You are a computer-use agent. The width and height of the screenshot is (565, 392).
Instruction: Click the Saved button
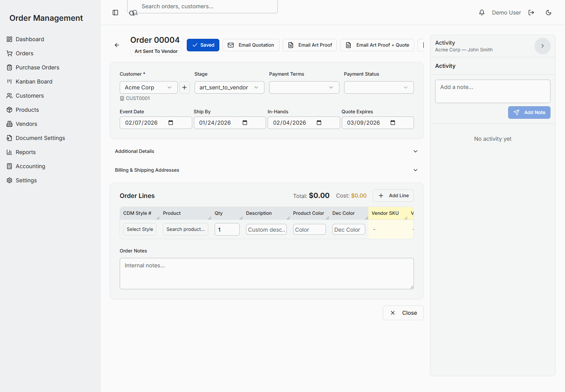click(x=203, y=45)
